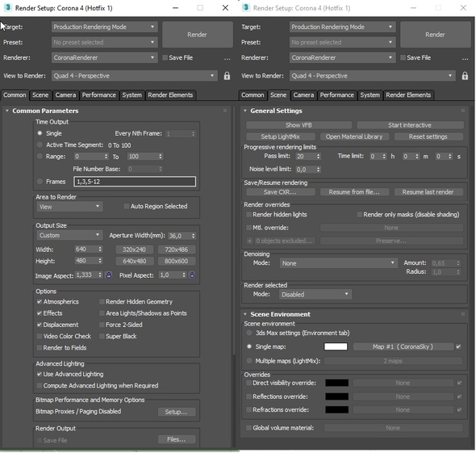This screenshot has width=476, height=453.
Task: Click the white Single map color swatch
Action: click(336, 346)
